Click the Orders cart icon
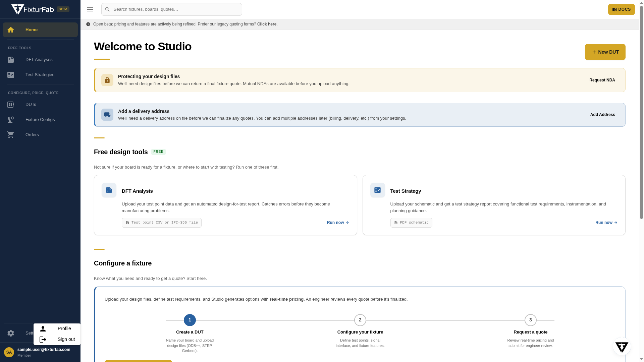This screenshot has width=644, height=362. click(11, 135)
